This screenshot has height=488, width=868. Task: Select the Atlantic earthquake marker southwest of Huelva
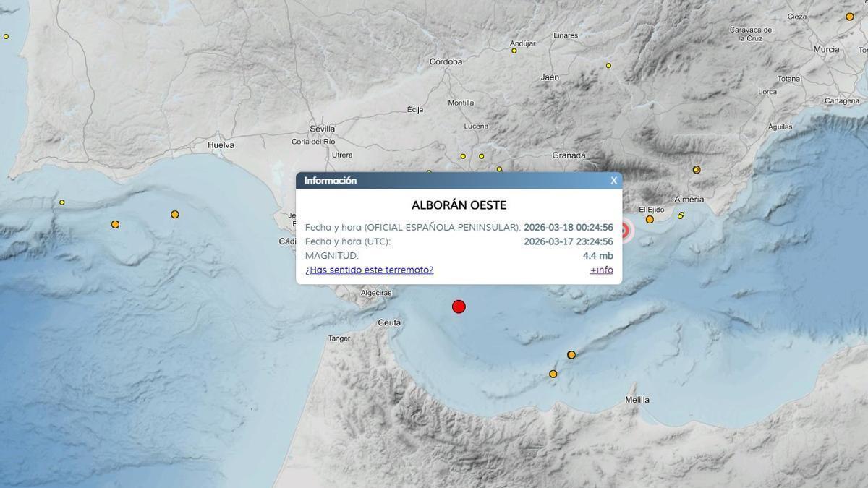(x=175, y=215)
